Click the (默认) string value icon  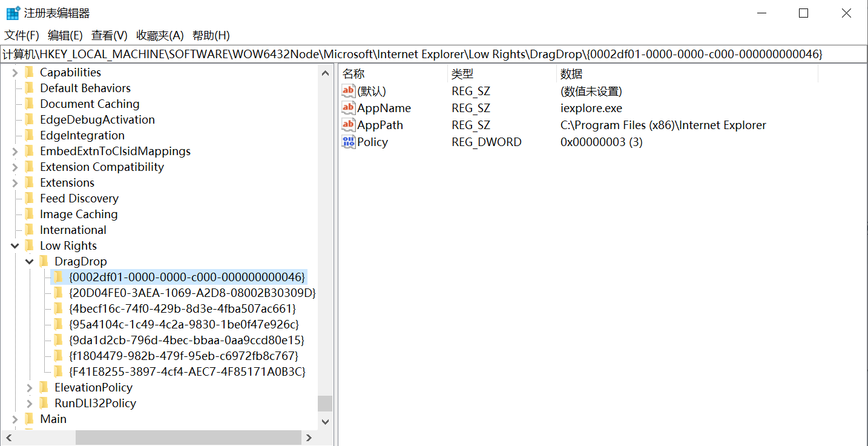pyautogui.click(x=349, y=91)
